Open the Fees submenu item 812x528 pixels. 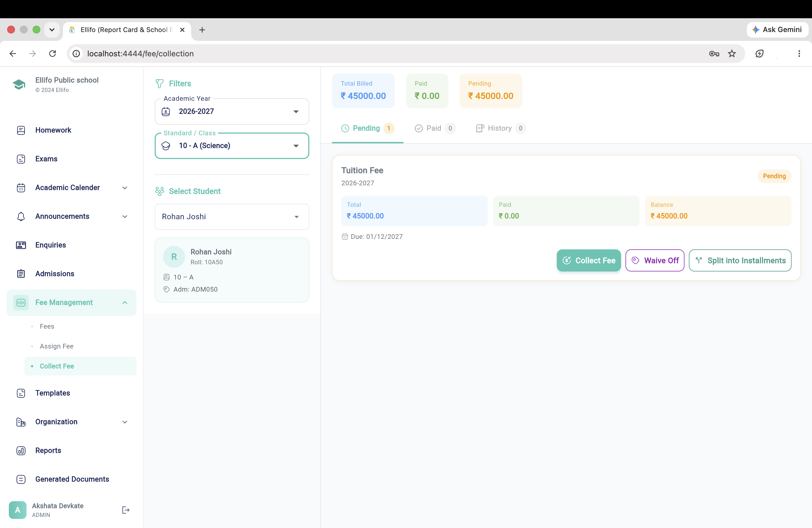coord(80,326)
